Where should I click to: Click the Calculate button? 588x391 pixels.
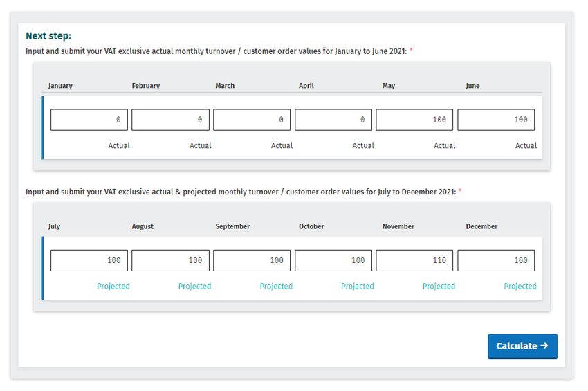522,346
